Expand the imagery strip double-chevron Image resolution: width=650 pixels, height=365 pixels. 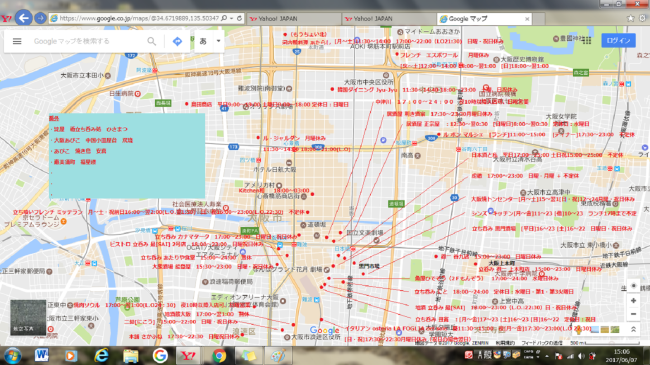point(633,329)
